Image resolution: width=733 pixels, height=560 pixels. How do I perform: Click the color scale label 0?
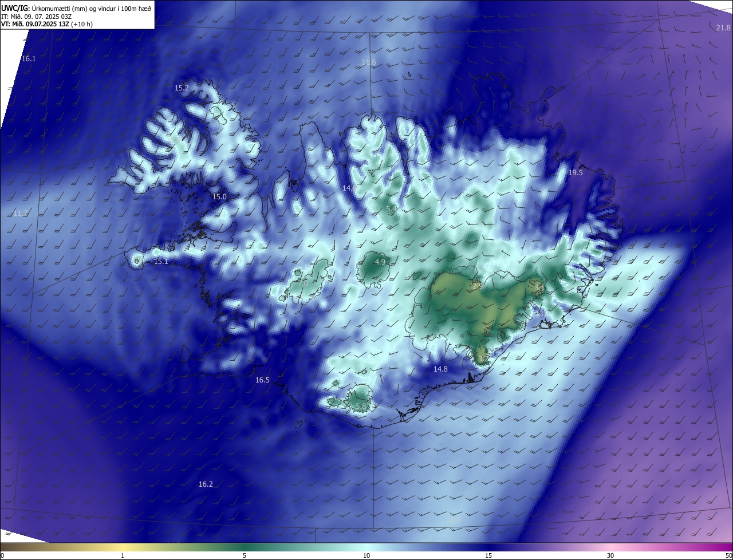click(2, 555)
